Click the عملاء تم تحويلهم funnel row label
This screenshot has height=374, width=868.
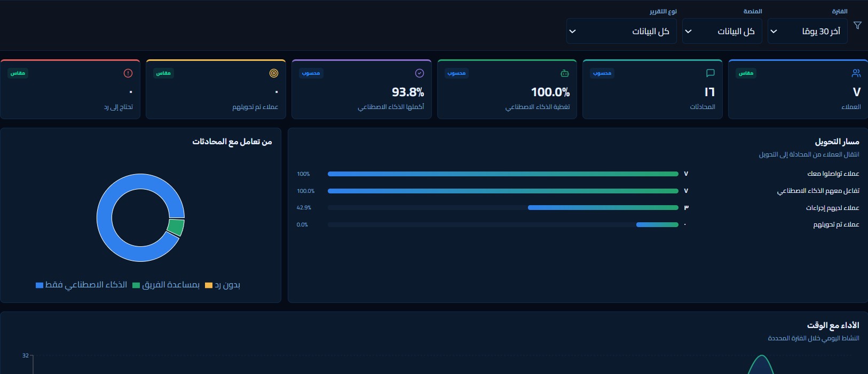click(836, 225)
